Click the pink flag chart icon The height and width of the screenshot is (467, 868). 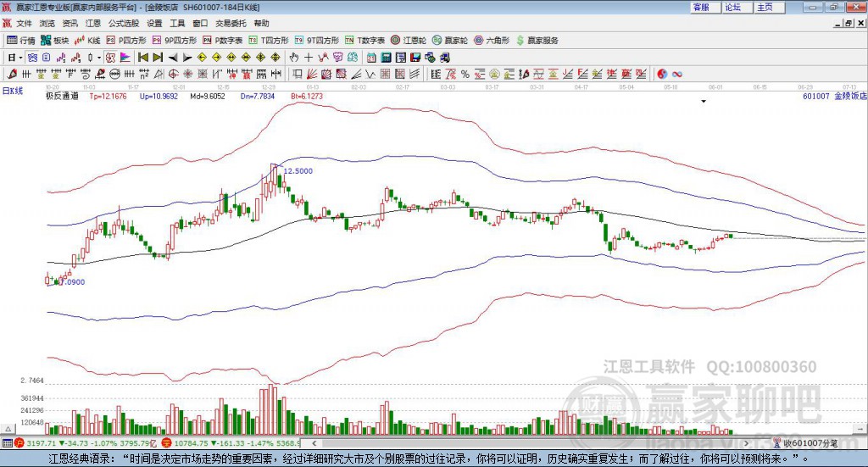tap(125, 58)
